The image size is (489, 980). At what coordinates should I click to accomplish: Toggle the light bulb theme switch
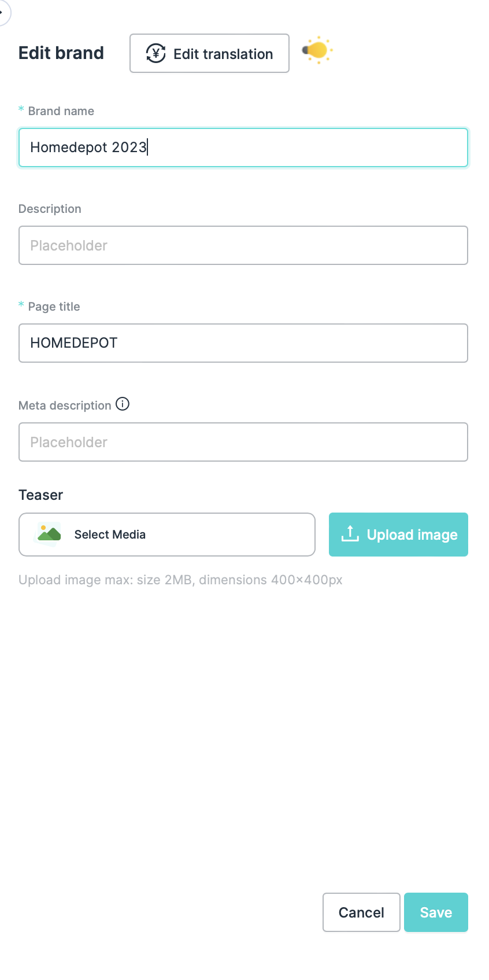coord(317,50)
